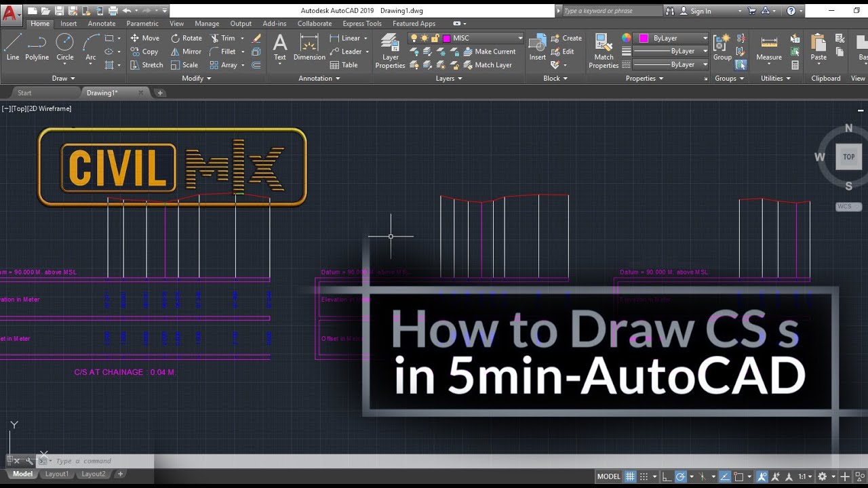Click Make Current layer button

point(489,52)
